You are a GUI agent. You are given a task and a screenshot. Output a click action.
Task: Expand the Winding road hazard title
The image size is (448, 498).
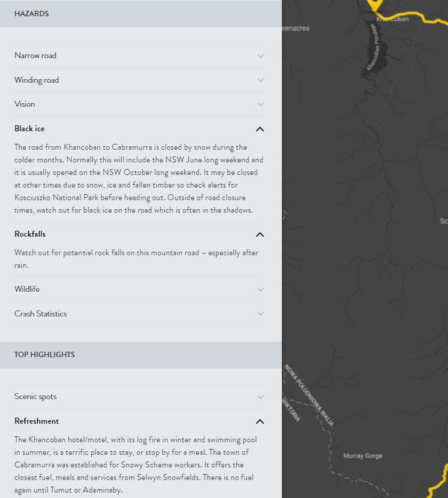[x=37, y=80]
